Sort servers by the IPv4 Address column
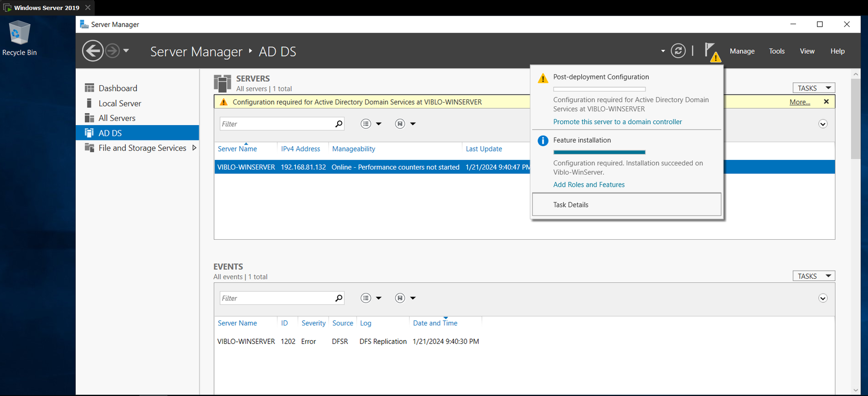 [x=300, y=149]
